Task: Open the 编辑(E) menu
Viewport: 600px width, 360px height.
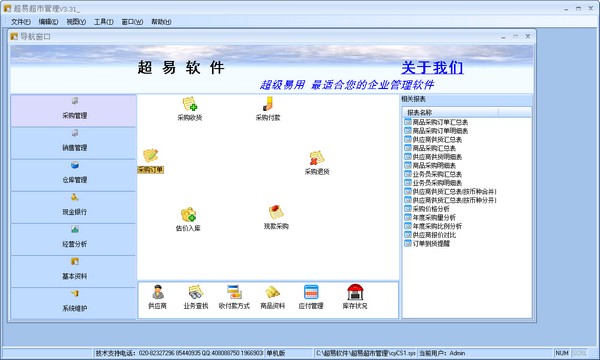Action: [x=48, y=22]
